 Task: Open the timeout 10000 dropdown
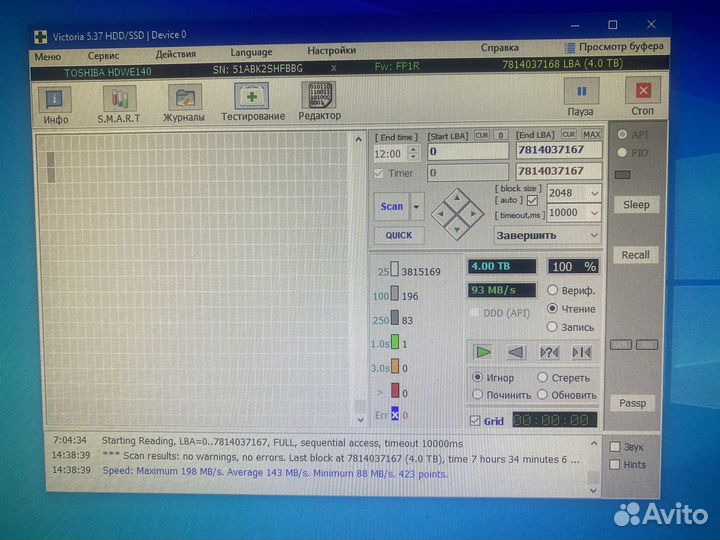pyautogui.click(x=595, y=213)
